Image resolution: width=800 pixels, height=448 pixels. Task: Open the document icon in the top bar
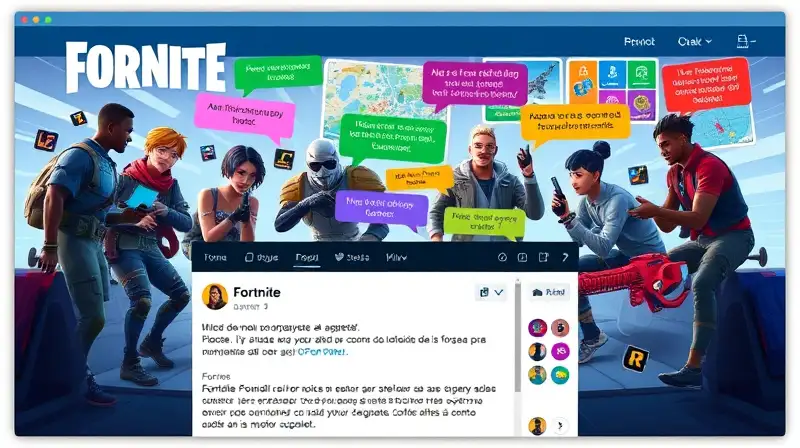[742, 41]
